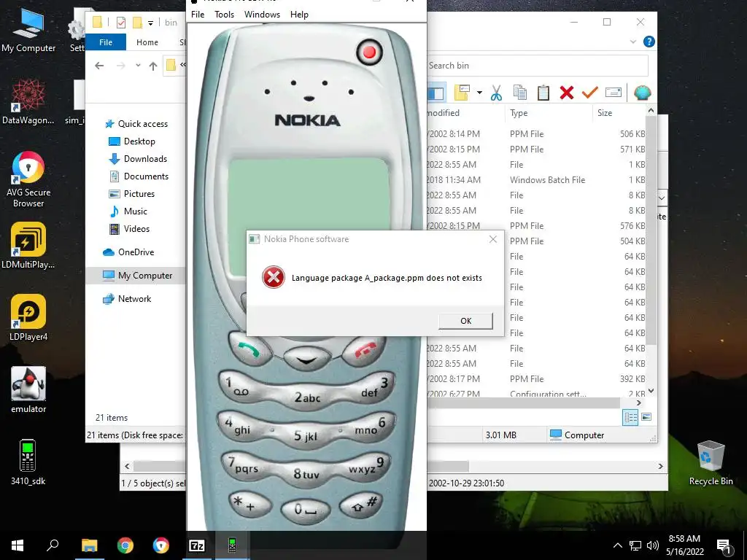Open the emulator desktop icon
The image size is (747, 560).
[28, 389]
